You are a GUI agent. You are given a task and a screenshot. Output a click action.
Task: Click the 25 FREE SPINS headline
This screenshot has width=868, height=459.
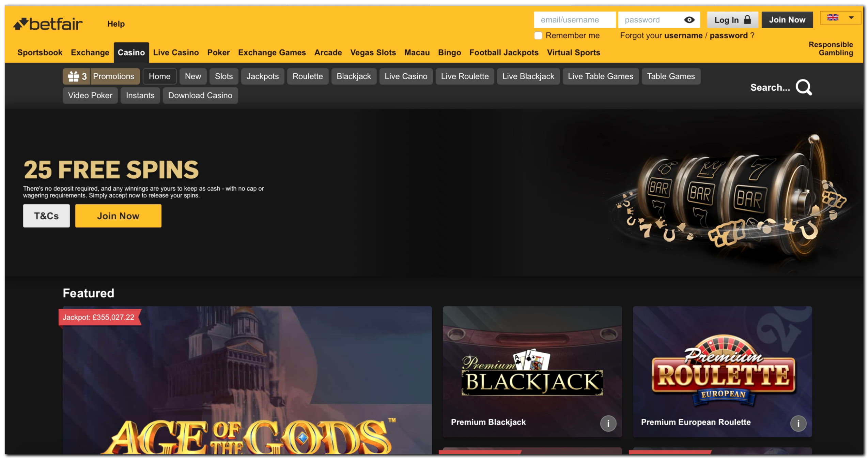(x=111, y=170)
